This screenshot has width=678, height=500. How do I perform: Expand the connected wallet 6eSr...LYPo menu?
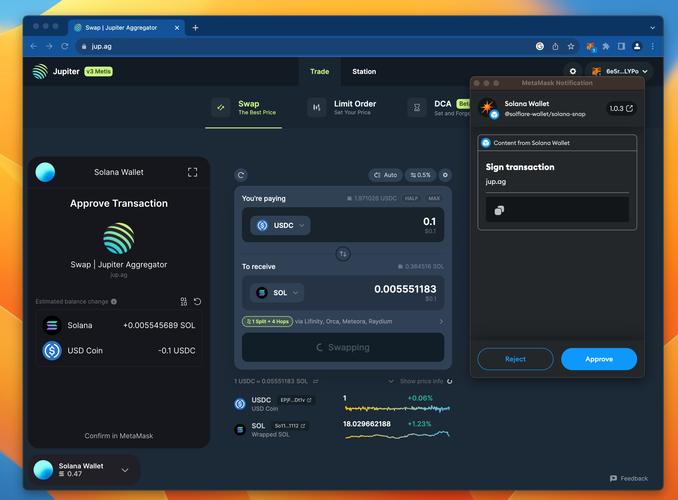tap(620, 71)
